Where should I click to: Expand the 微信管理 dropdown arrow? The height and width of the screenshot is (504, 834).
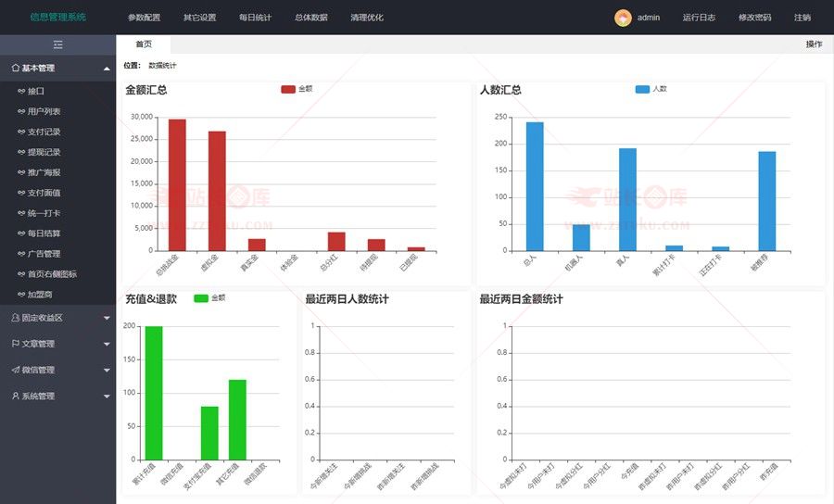tap(107, 370)
